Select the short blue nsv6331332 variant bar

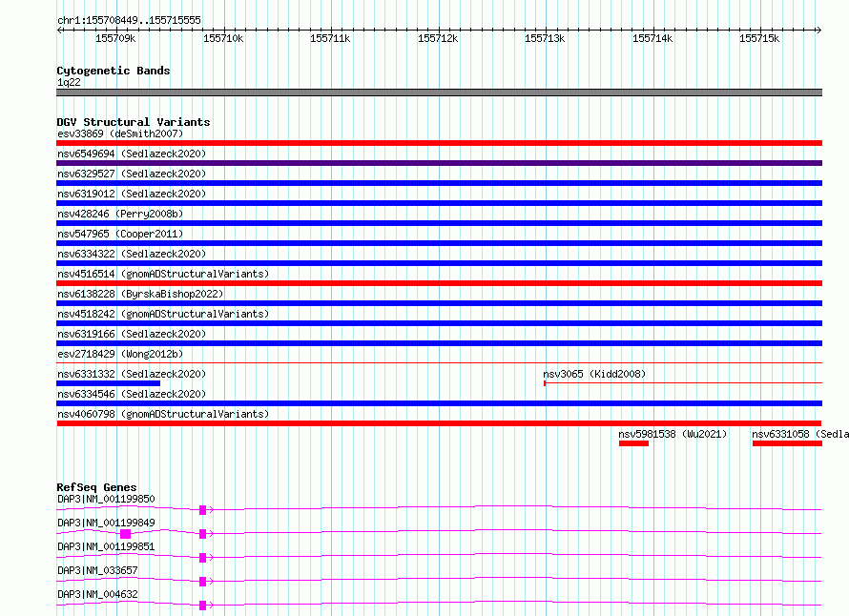point(109,383)
